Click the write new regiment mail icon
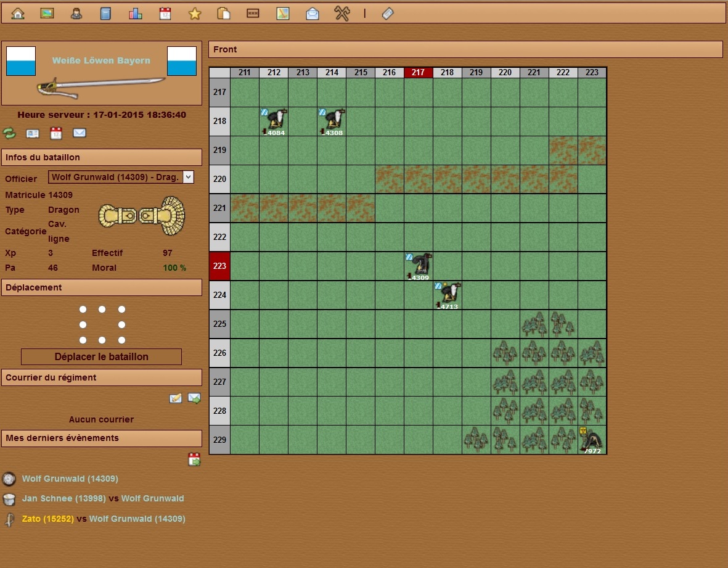Viewport: 728px width, 568px height. (176, 398)
